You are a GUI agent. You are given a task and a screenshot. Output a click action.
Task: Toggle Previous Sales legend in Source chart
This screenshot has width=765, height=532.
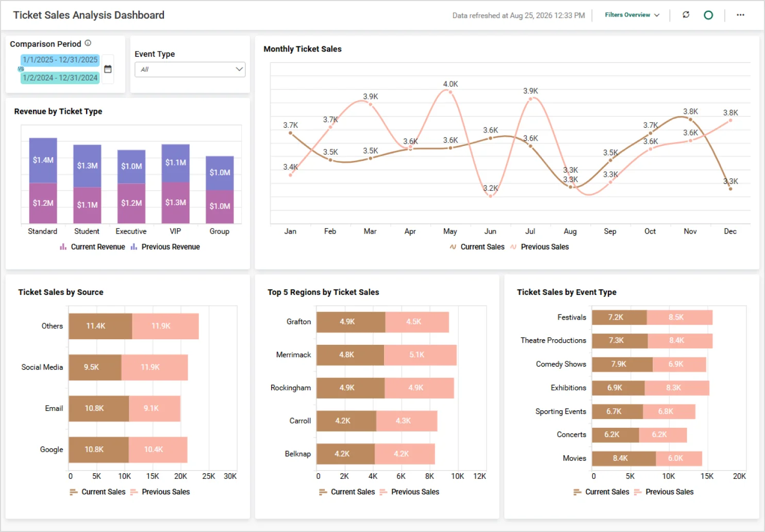click(160, 492)
